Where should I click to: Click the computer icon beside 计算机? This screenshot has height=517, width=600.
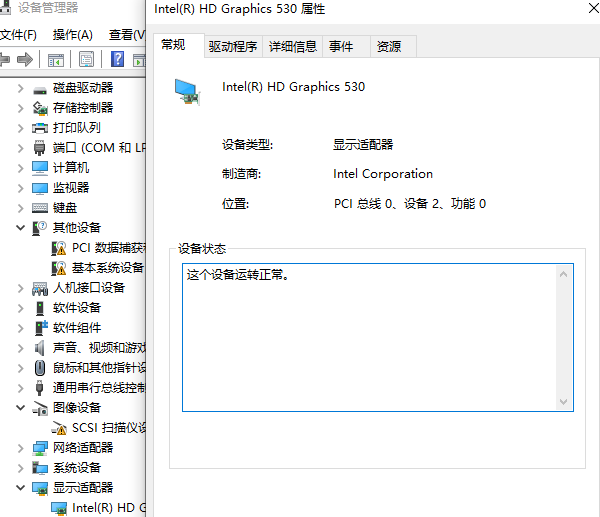pyautogui.click(x=40, y=168)
